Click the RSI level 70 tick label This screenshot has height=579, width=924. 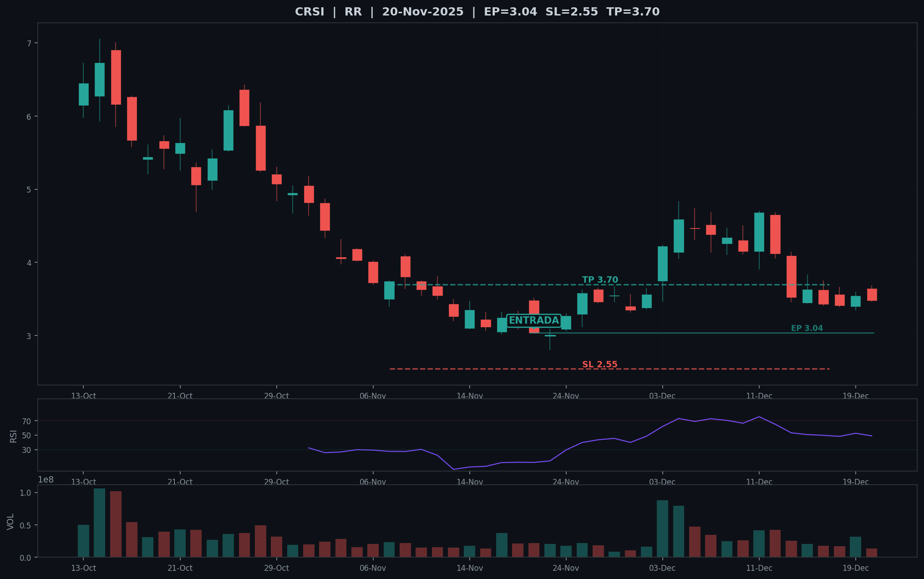point(26,421)
